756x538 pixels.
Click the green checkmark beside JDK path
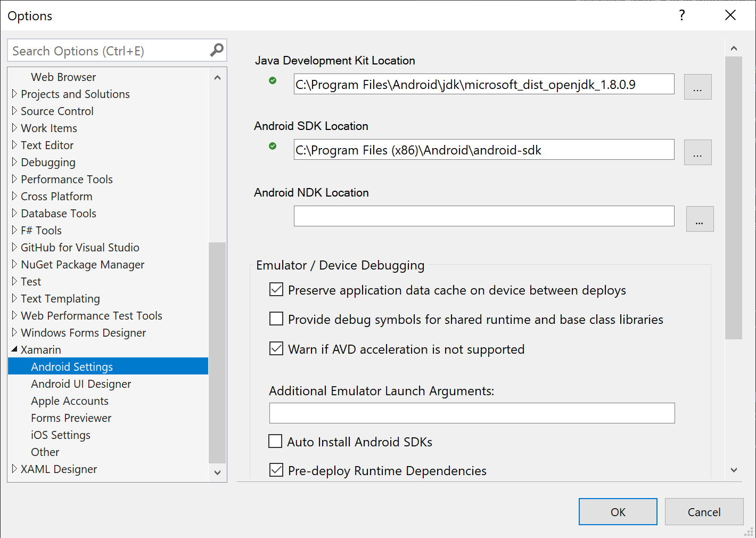[x=273, y=80]
